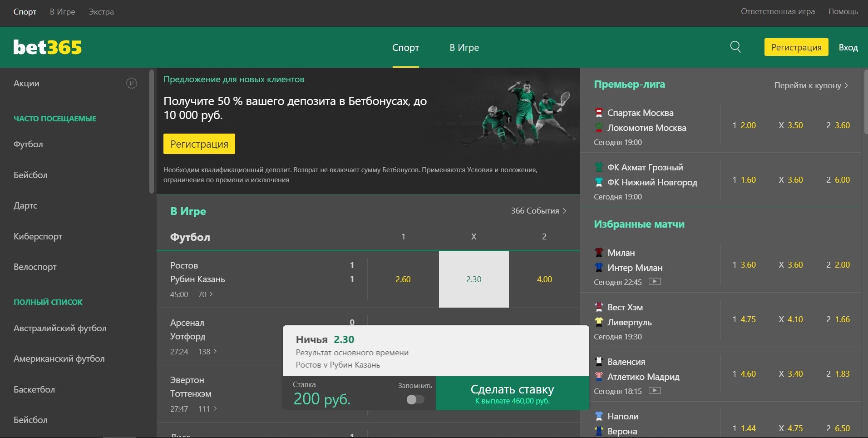The height and width of the screenshot is (438, 868).
Task: Click Вест Хэм jersey icon
Action: [599, 307]
